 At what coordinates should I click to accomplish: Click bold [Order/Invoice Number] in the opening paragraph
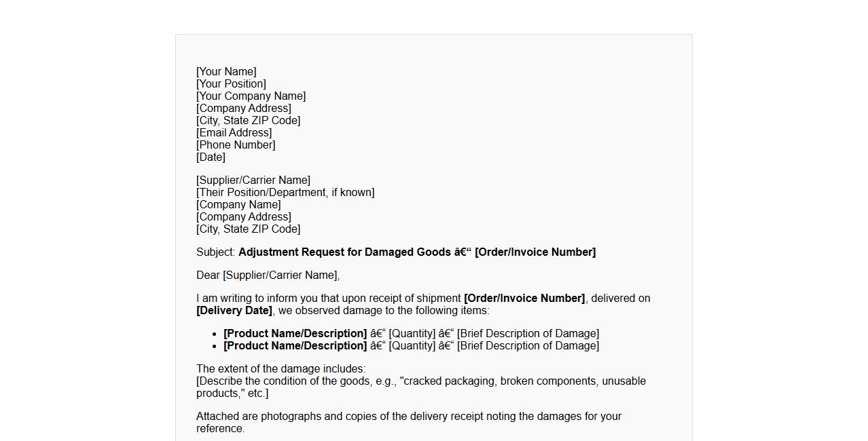point(524,299)
